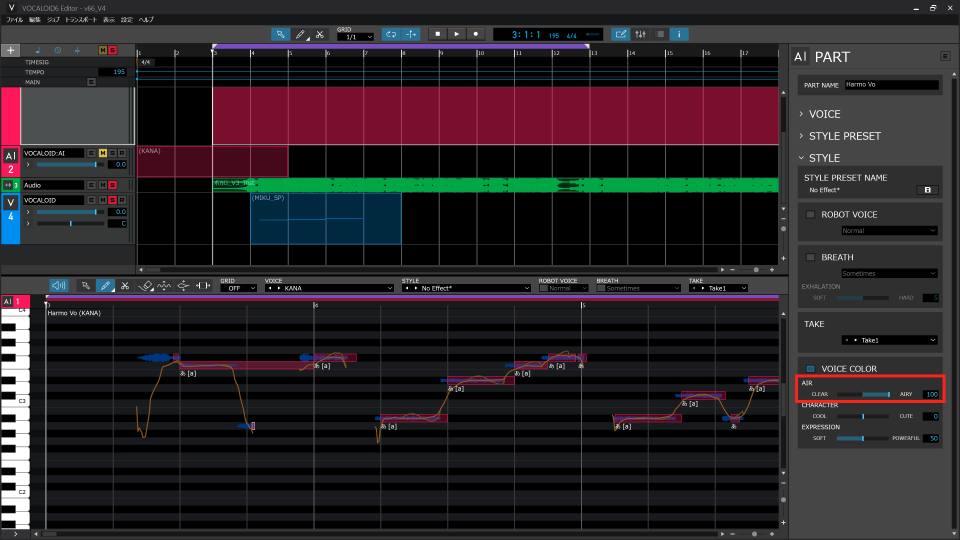The width and height of the screenshot is (960, 540).
Task: Open effects for VOCALOID:AI track
Action: point(91,153)
